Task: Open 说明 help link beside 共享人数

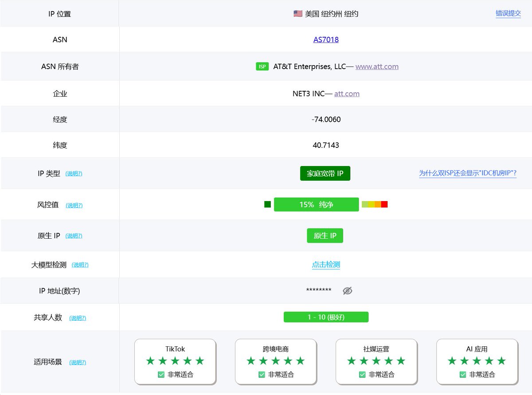Action: [x=78, y=318]
